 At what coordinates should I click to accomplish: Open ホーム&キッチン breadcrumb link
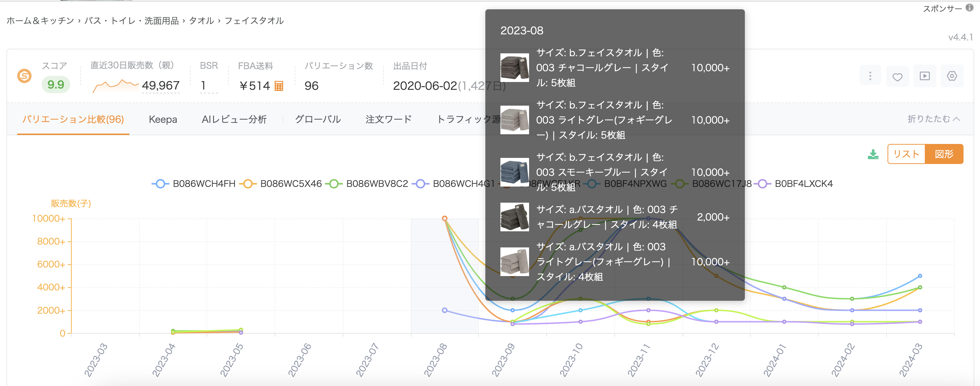[x=41, y=20]
